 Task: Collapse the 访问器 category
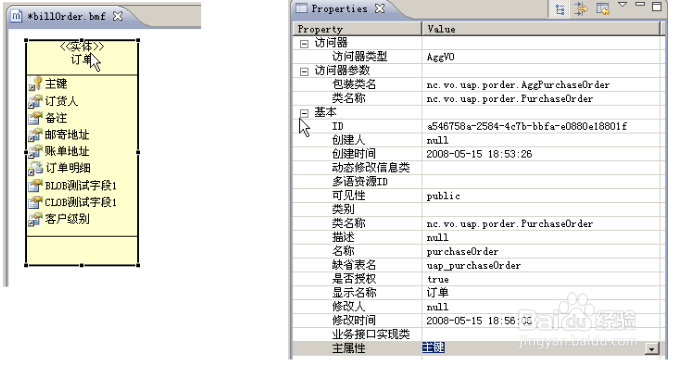pos(304,44)
